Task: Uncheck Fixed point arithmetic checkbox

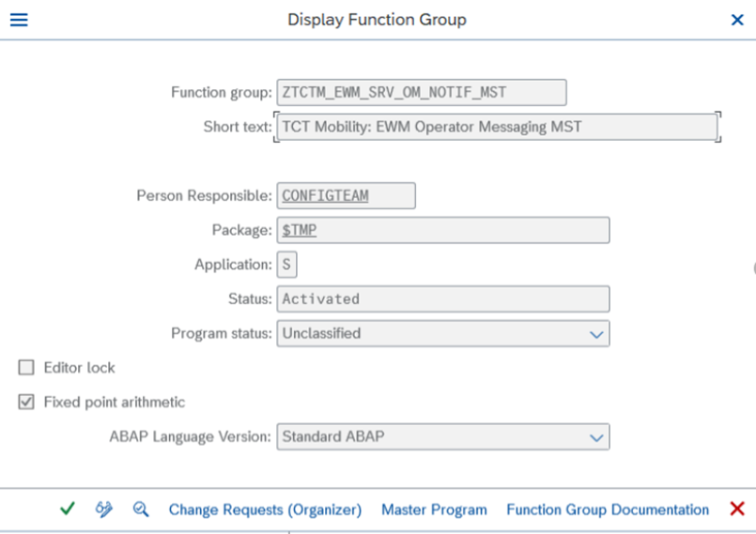Action: [26, 402]
